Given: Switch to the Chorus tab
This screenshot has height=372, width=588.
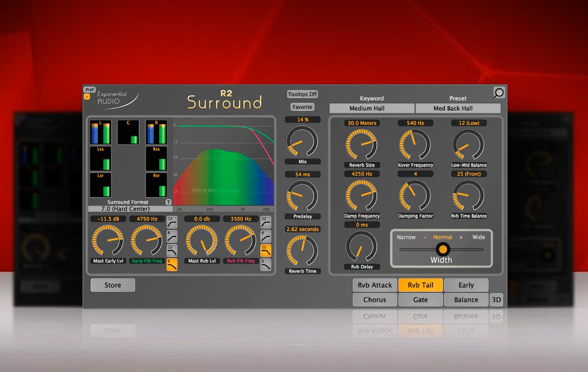Looking at the screenshot, I should [x=375, y=300].
